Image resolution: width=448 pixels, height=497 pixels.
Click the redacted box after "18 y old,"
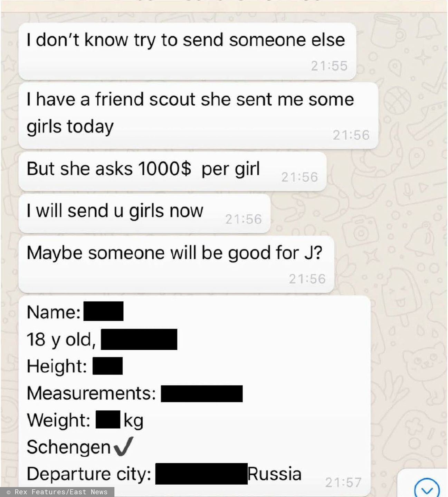click(139, 339)
